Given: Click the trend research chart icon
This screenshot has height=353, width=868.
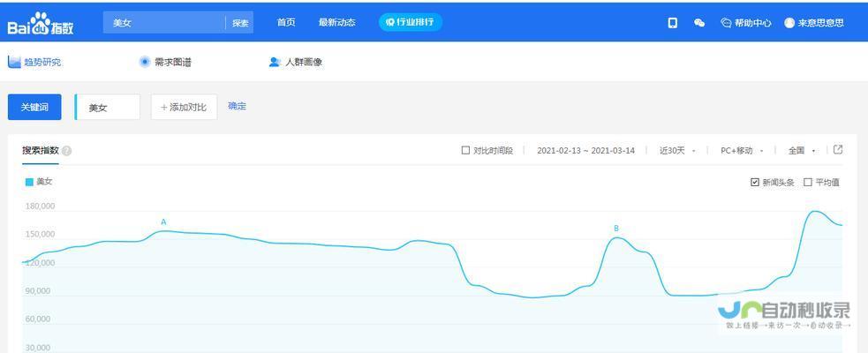Looking at the screenshot, I should [14, 62].
